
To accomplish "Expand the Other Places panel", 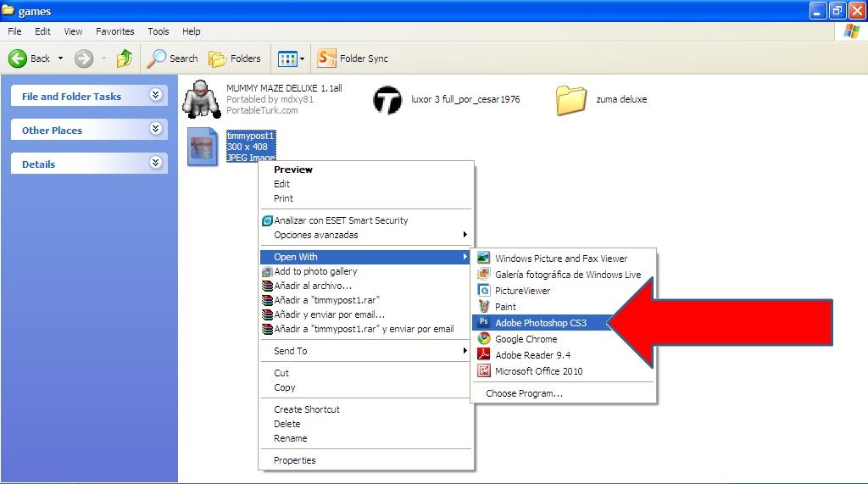I will (x=156, y=129).
